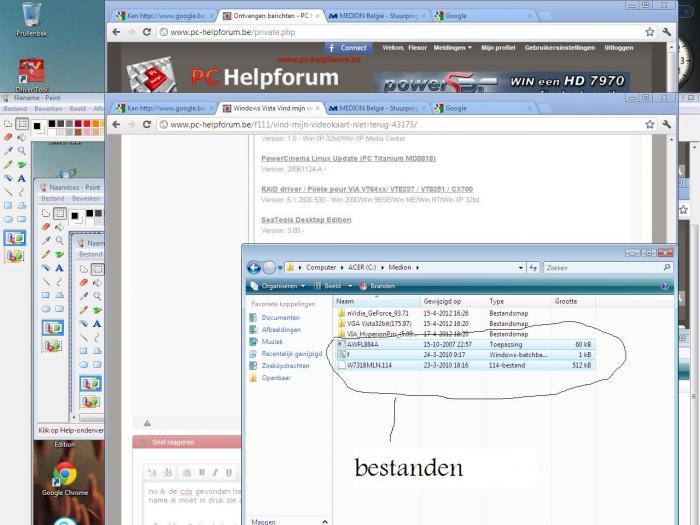Select color picker eyedropper in filename Paint
Viewport: 700px width, 525px height.
tap(8, 151)
